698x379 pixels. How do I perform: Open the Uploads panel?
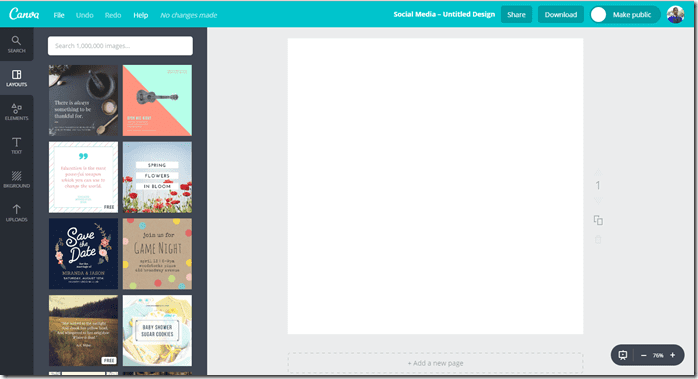coord(16,213)
